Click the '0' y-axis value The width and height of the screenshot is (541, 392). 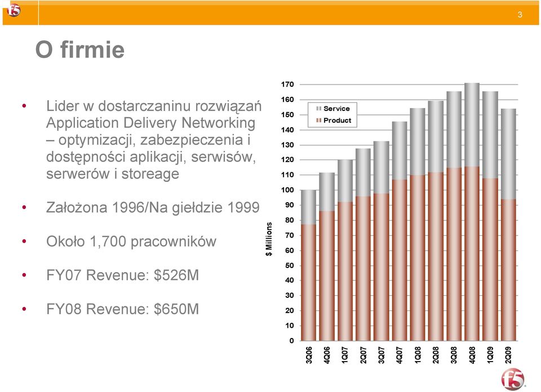tap(292, 341)
